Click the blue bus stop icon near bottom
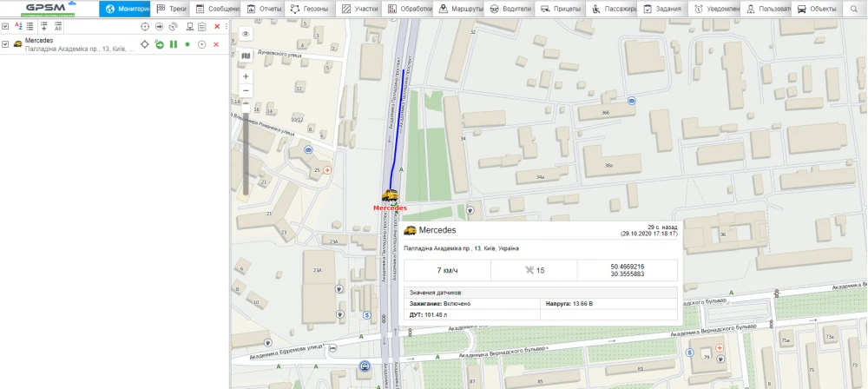This screenshot has width=868, height=389. tap(365, 366)
